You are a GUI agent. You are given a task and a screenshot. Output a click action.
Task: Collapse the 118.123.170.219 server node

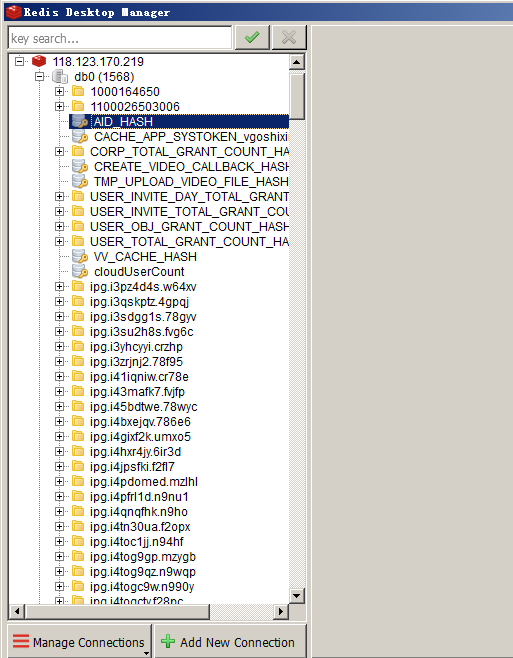[19, 62]
